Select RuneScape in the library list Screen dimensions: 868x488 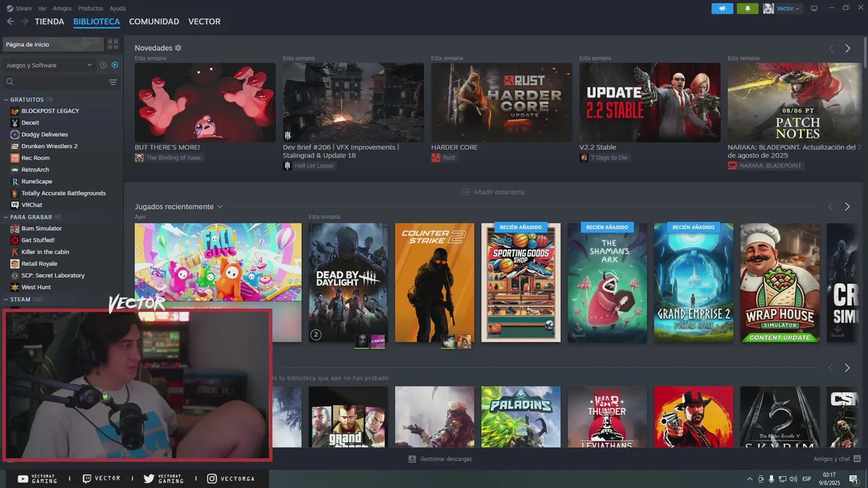pyautogui.click(x=37, y=181)
